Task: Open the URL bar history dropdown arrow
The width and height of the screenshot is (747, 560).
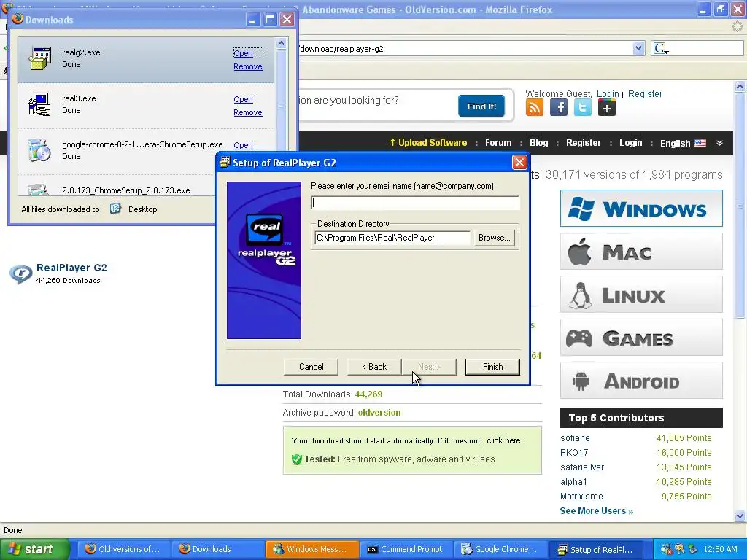Action: point(638,48)
